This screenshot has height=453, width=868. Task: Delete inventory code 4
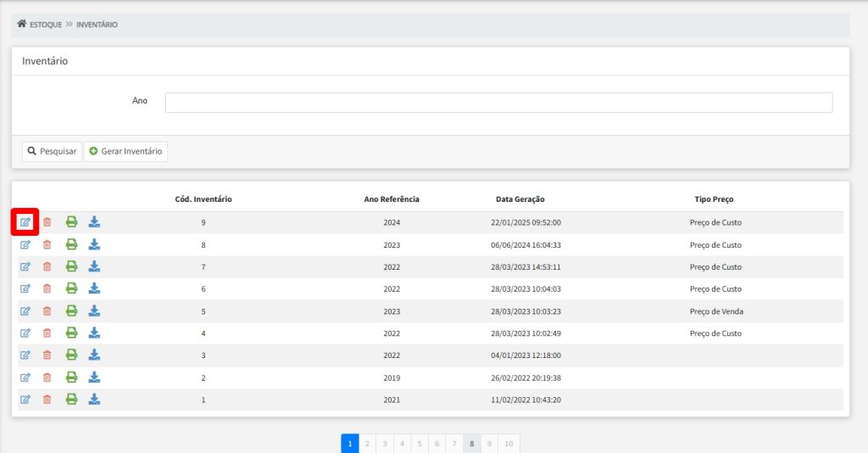coord(47,333)
